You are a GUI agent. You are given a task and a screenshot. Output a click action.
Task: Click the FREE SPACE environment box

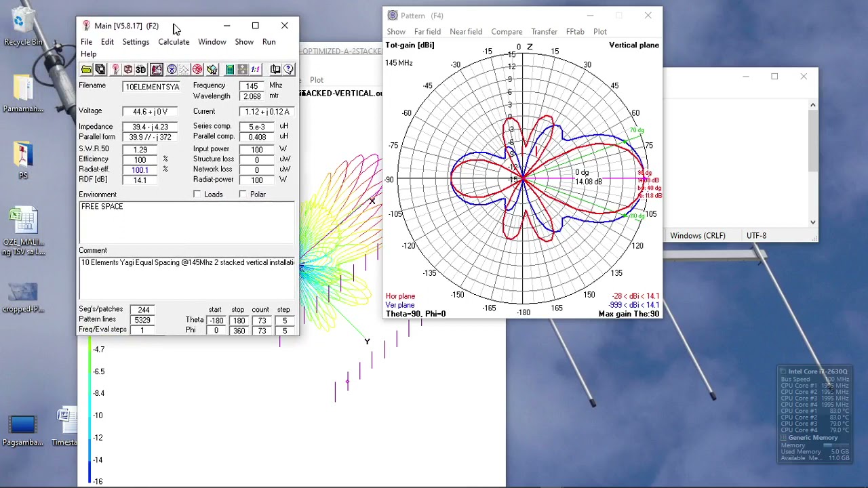[x=187, y=222]
